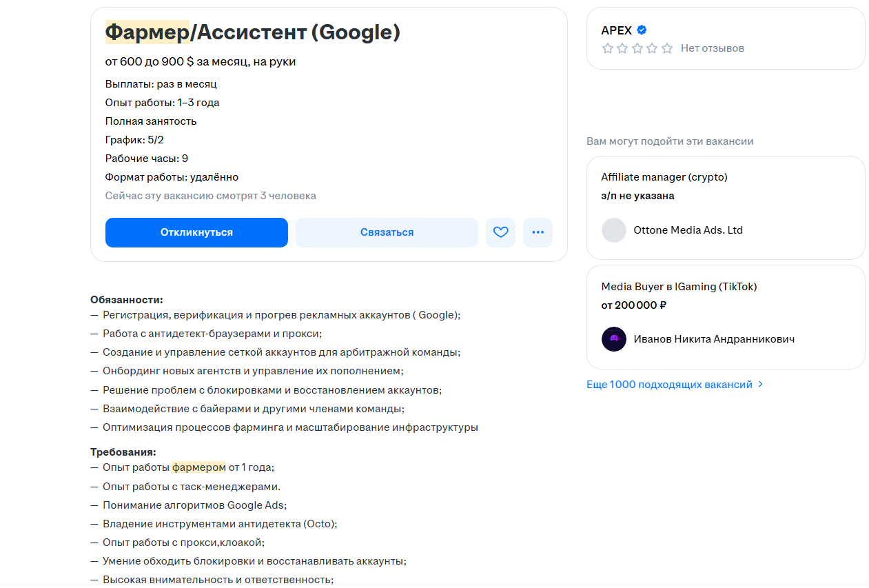This screenshot has width=869, height=588.
Task: Click the vacancy title 'Фармер/Ассистент (Google)'
Action: coord(252,31)
